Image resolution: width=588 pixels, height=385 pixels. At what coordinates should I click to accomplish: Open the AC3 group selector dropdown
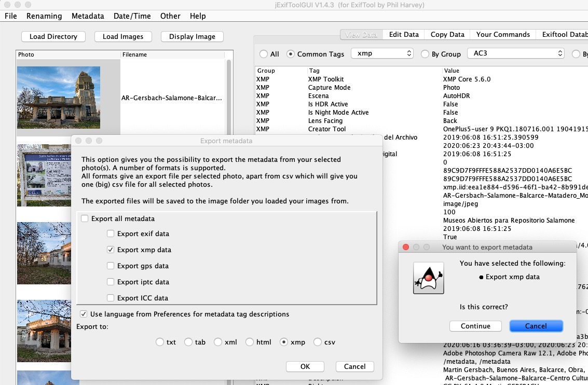coord(515,52)
